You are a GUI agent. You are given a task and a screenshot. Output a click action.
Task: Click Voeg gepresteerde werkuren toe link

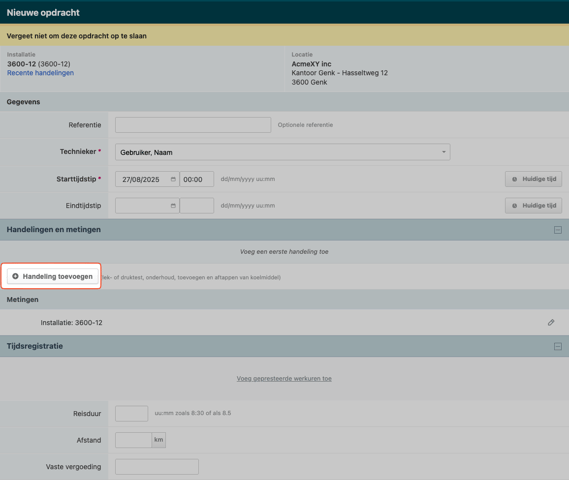pos(284,378)
